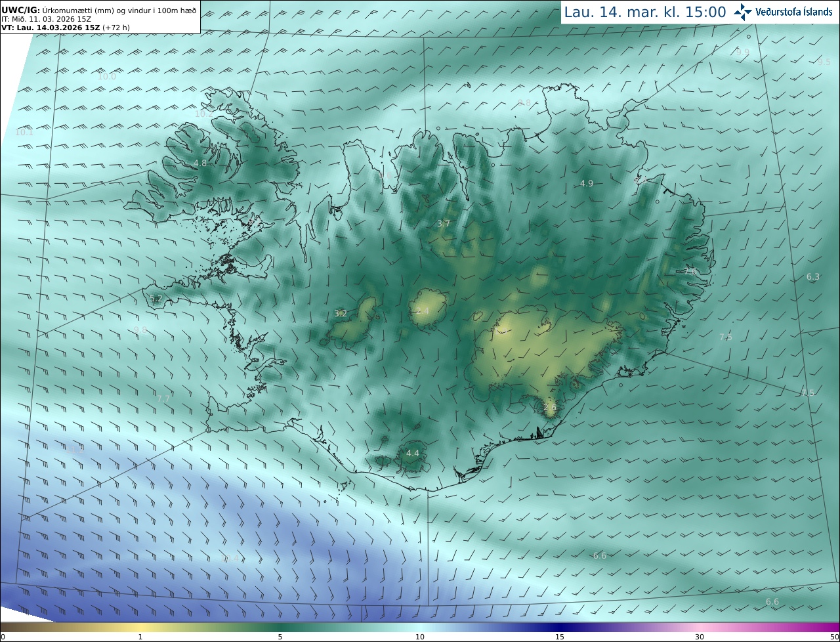This screenshot has height=642, width=840.
Task: Click the 'UWC/IG: Úrkomumætti (mm)' title line
Action: pos(99,9)
